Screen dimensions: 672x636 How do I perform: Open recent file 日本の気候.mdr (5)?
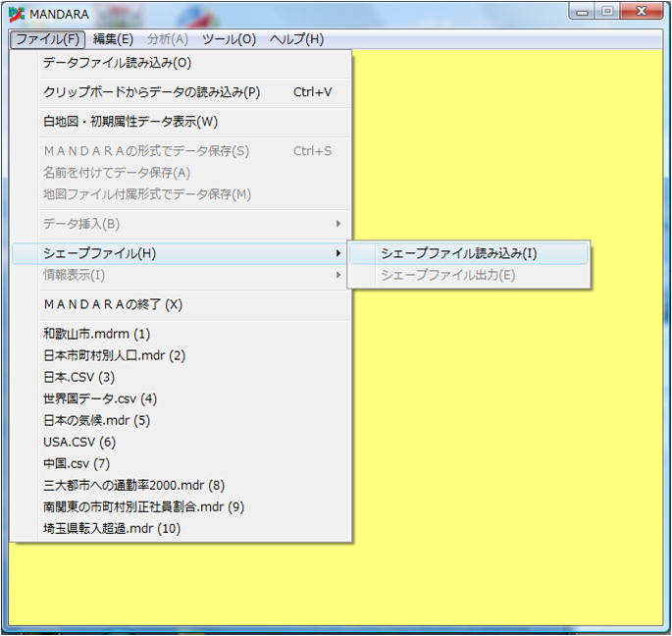click(182, 420)
